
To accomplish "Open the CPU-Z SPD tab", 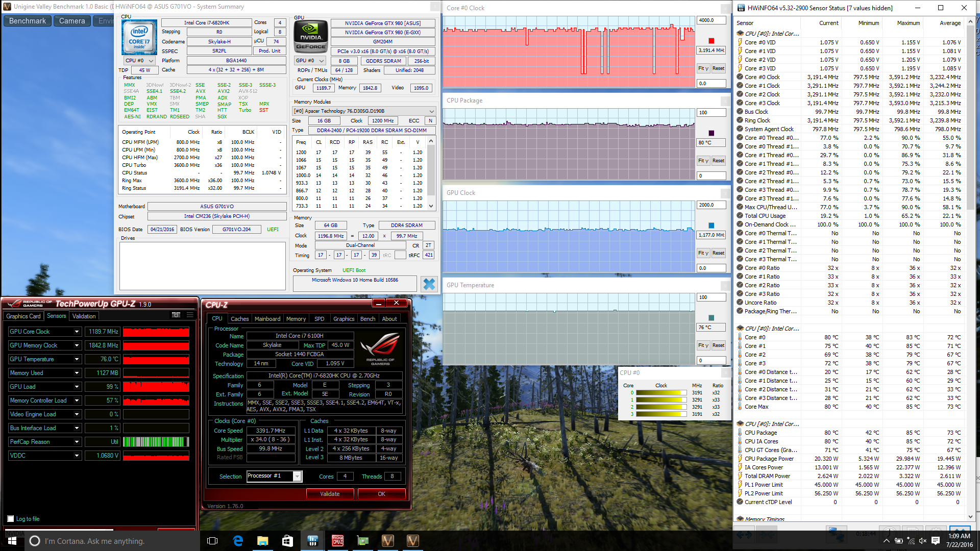I will tap(319, 319).
